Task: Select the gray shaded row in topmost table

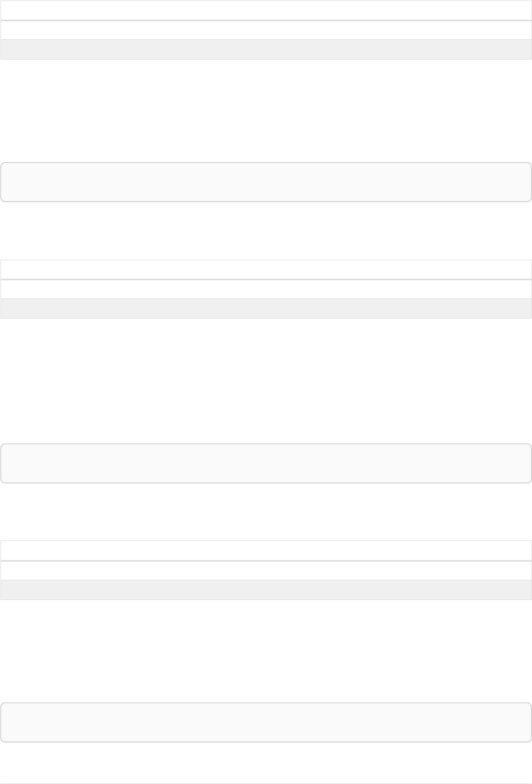Action: [x=266, y=49]
